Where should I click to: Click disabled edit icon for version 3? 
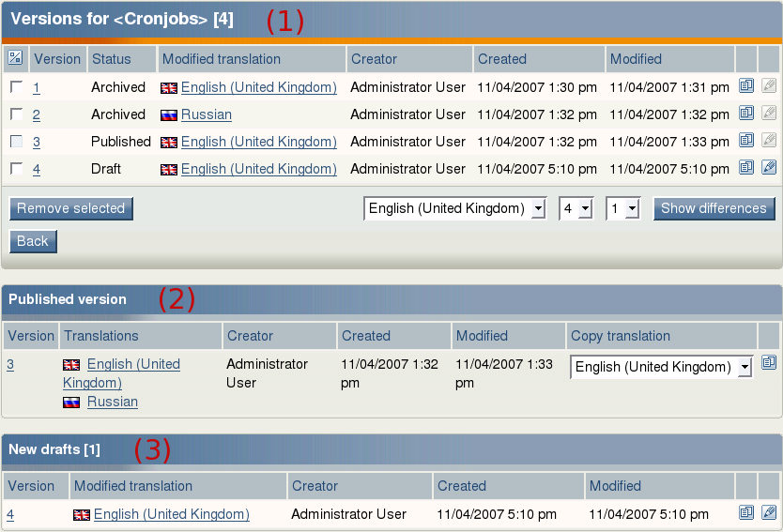coord(769,140)
